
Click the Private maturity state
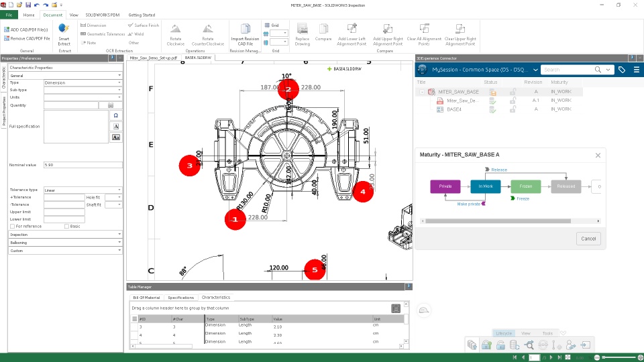[x=445, y=186]
